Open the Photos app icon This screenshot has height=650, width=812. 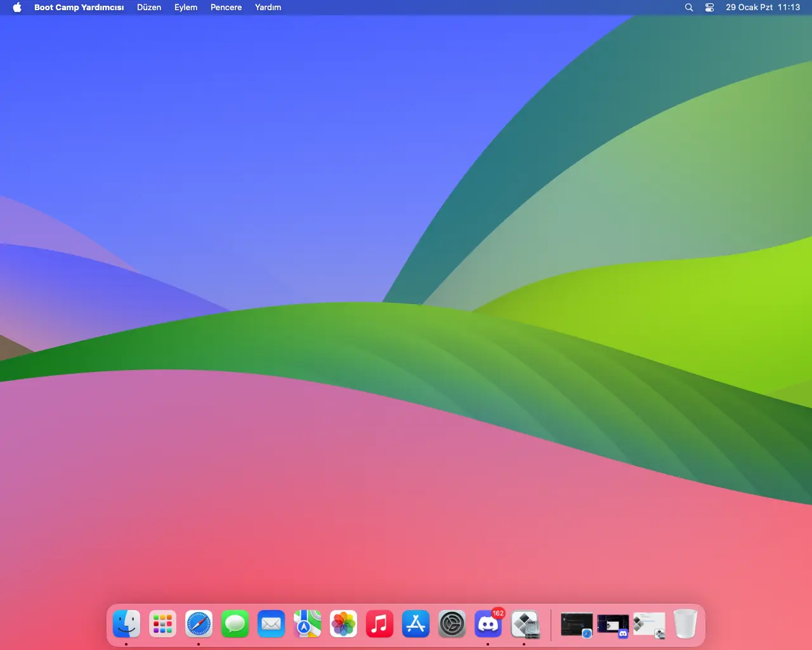343,624
